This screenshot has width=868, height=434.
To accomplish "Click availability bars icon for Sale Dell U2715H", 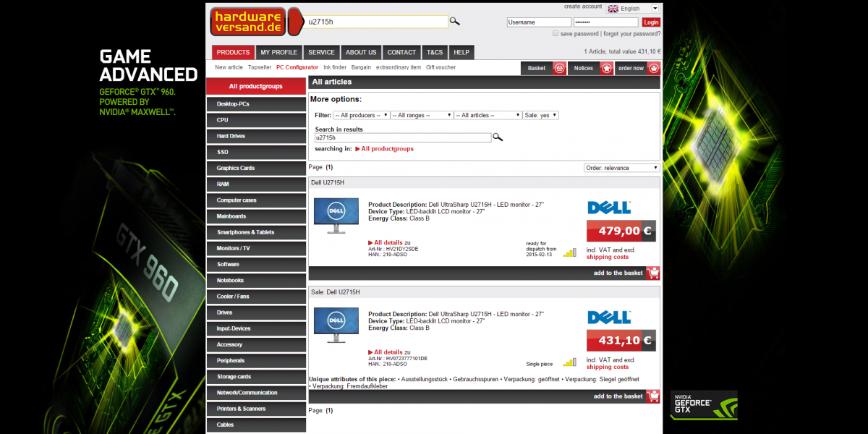I will [x=570, y=362].
